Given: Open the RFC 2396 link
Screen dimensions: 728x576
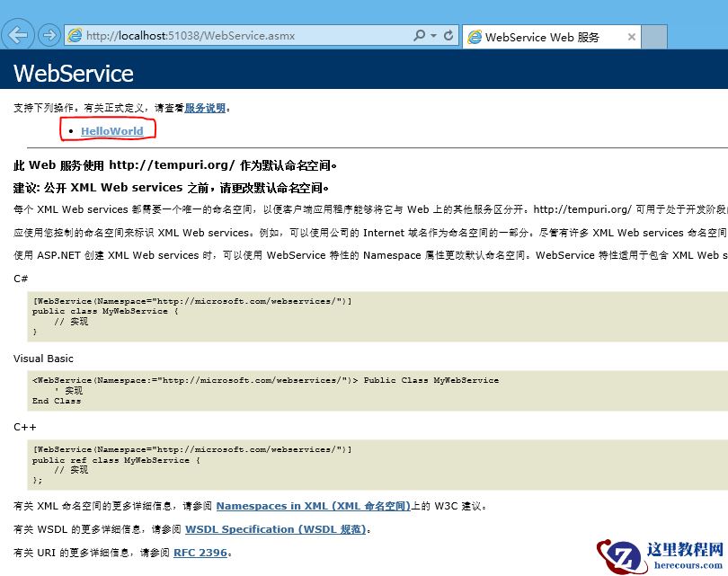Looking at the screenshot, I should 200,553.
